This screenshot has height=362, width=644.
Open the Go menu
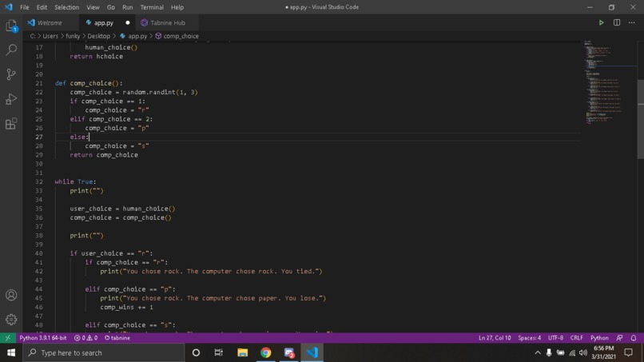point(111,7)
